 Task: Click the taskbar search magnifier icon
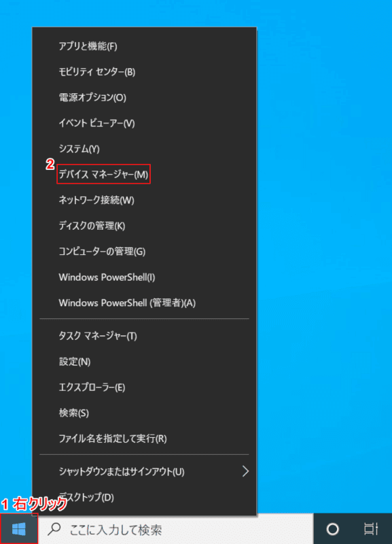(54, 529)
